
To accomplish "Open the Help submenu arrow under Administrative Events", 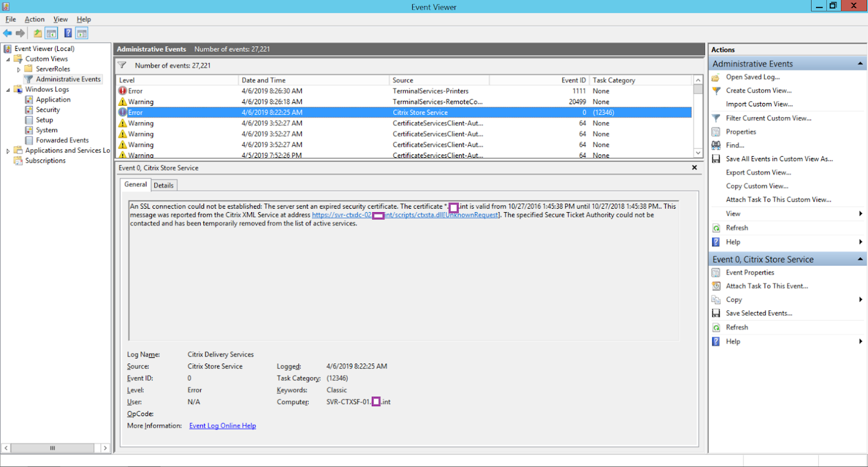I will point(861,242).
